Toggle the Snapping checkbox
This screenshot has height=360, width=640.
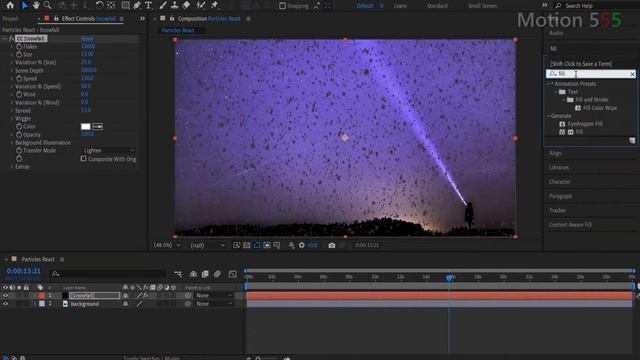tap(282, 6)
